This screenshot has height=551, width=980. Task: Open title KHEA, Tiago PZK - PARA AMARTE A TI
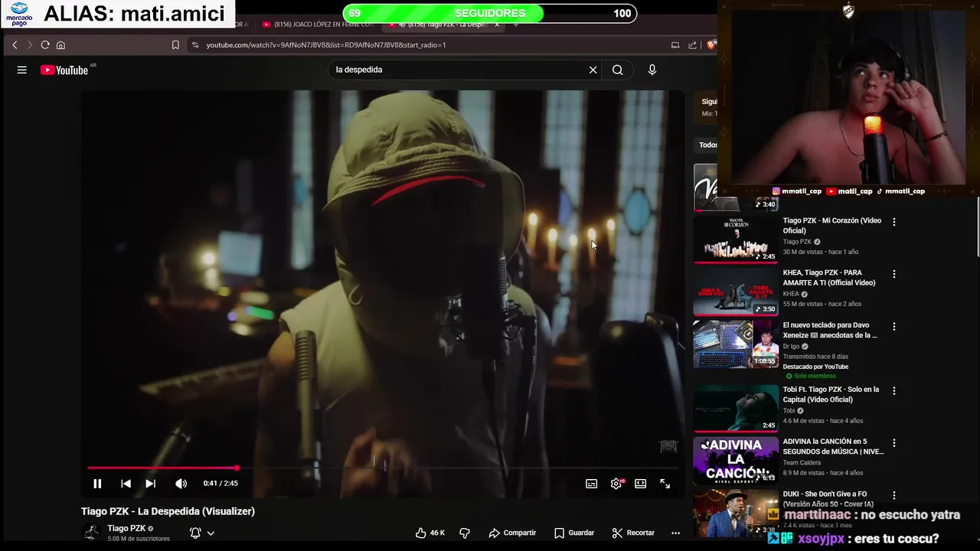click(x=828, y=278)
